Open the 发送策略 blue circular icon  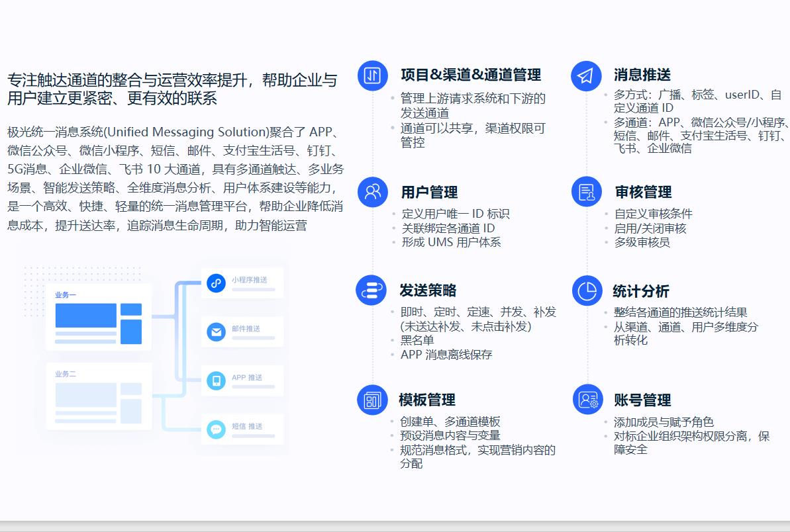(x=371, y=290)
